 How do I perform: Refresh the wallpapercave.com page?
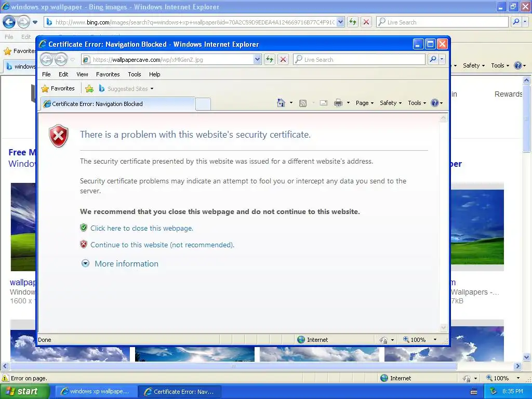click(270, 59)
